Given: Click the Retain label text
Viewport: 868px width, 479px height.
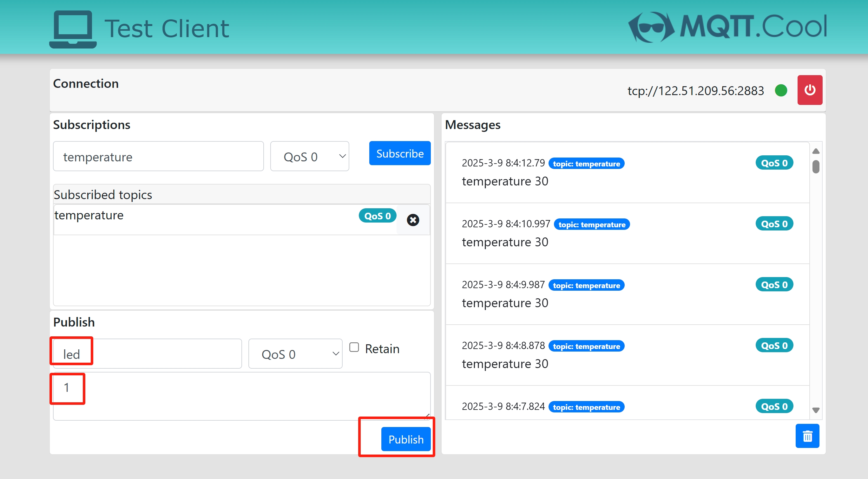Looking at the screenshot, I should coord(382,349).
